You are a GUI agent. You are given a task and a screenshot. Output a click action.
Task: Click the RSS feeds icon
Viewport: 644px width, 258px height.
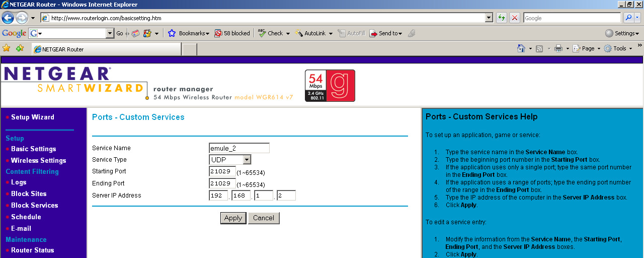pos(539,48)
